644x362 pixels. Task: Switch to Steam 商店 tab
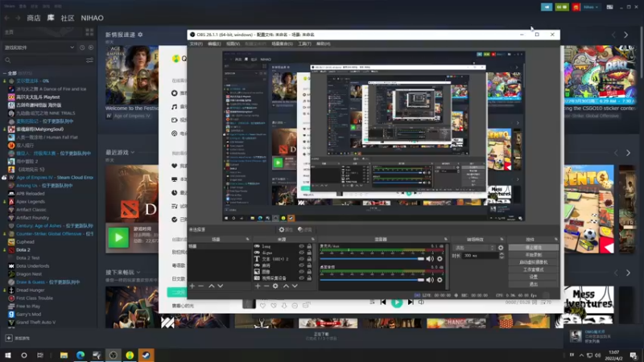pos(34,18)
